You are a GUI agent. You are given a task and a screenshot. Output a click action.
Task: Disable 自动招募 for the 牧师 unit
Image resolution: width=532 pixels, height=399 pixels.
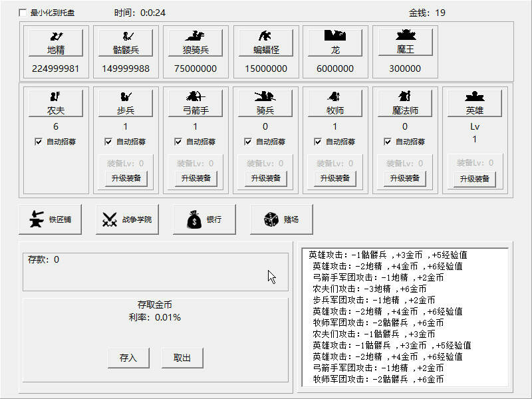[x=318, y=140]
